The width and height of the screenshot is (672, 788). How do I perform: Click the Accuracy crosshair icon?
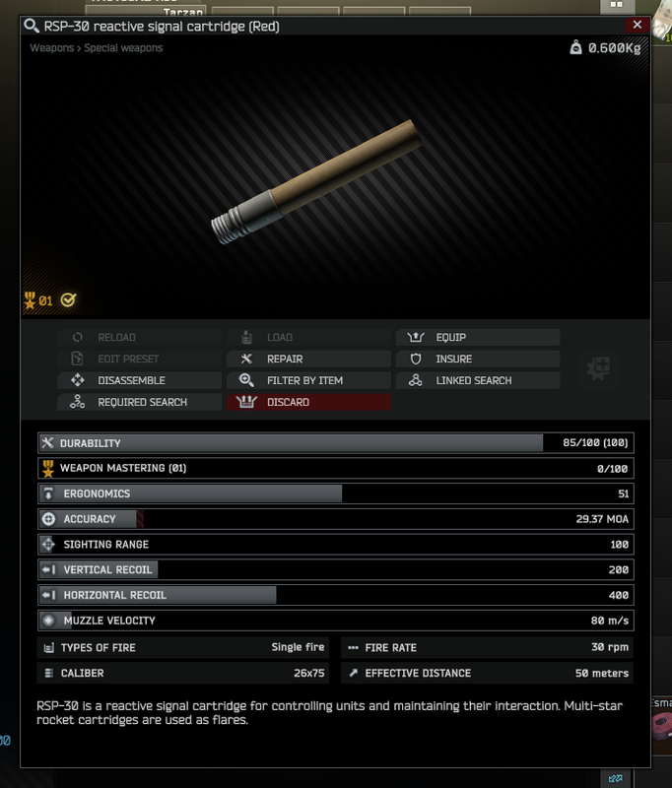[x=48, y=519]
